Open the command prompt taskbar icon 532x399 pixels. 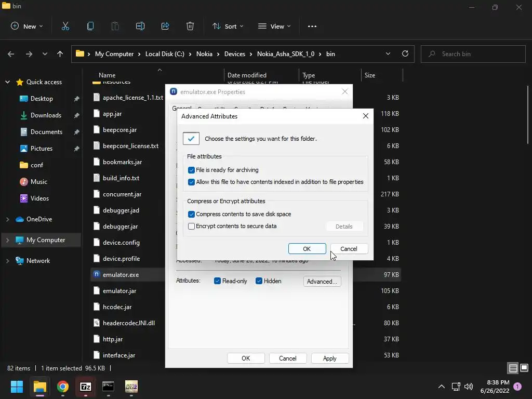coord(108,387)
